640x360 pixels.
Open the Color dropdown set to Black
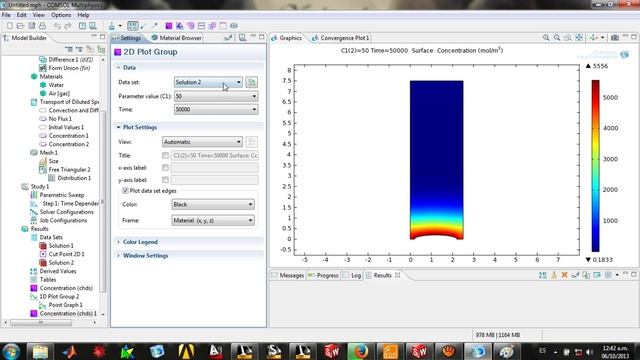pyautogui.click(x=213, y=204)
